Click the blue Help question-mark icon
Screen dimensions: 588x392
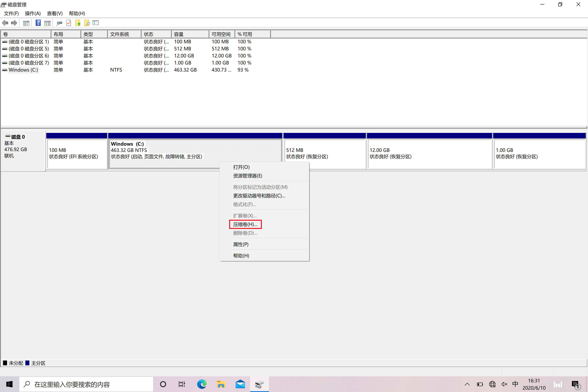point(38,23)
